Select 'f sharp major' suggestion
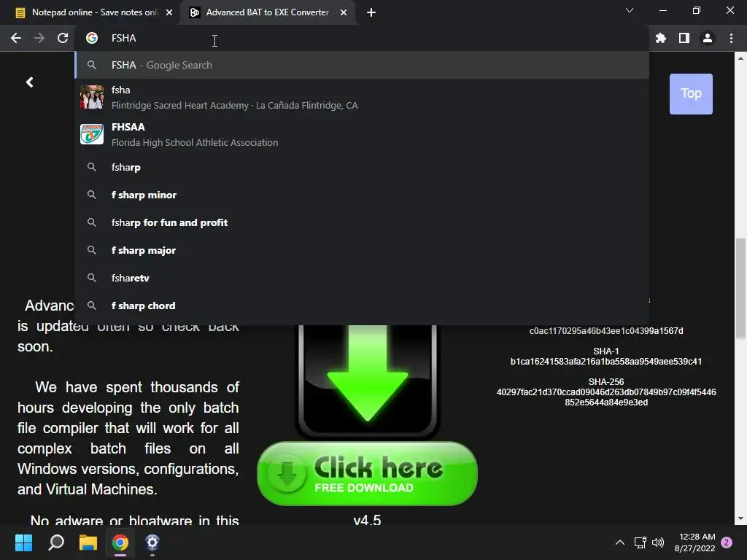 pos(362,250)
